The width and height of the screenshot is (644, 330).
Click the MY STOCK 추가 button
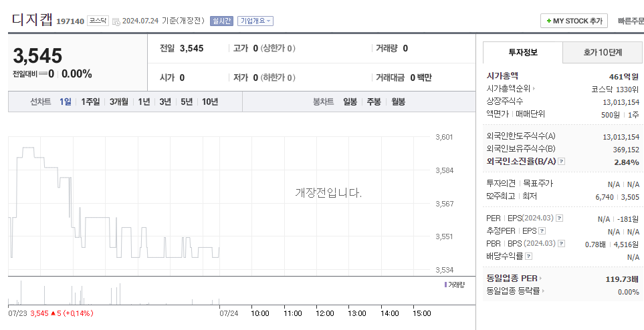[574, 21]
